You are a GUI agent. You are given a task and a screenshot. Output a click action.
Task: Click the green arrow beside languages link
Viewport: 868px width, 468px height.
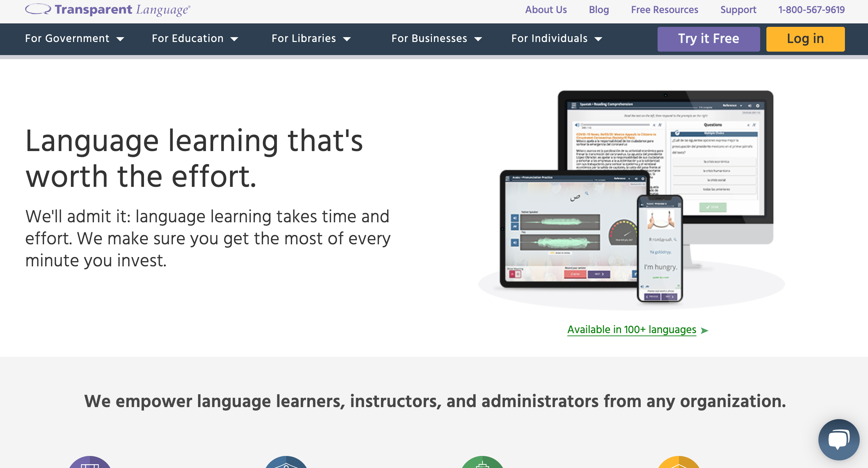[705, 330]
